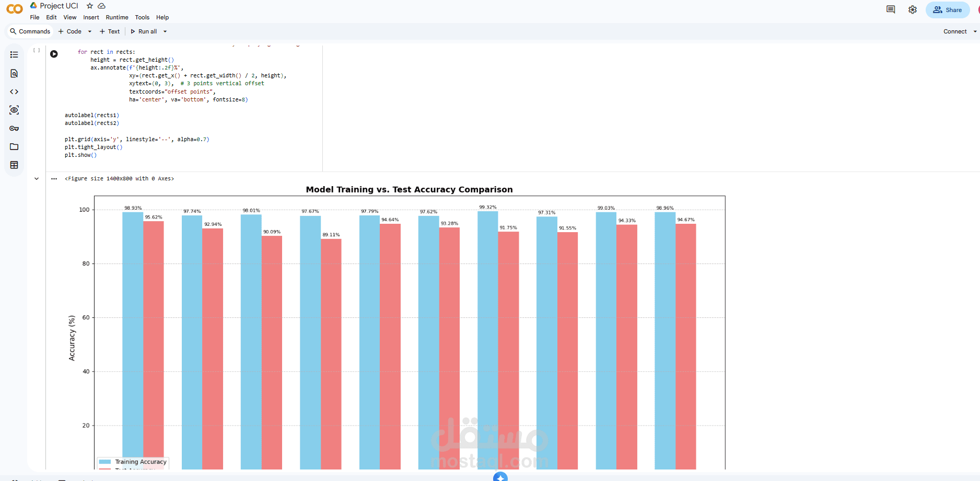Open the Secrets key panel
Viewport: 980px width, 481px height.
14,128
